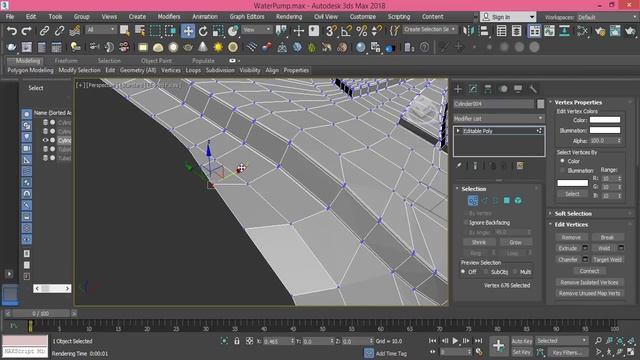Open the Modifier List dropdown
Image resolution: width=640 pixels, height=360 pixels.
pyautogui.click(x=498, y=118)
